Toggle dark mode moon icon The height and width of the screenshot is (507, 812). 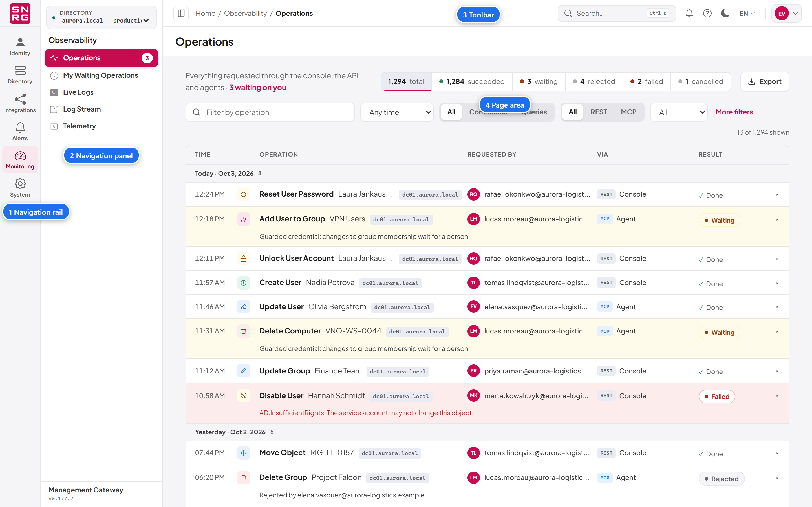pos(725,14)
